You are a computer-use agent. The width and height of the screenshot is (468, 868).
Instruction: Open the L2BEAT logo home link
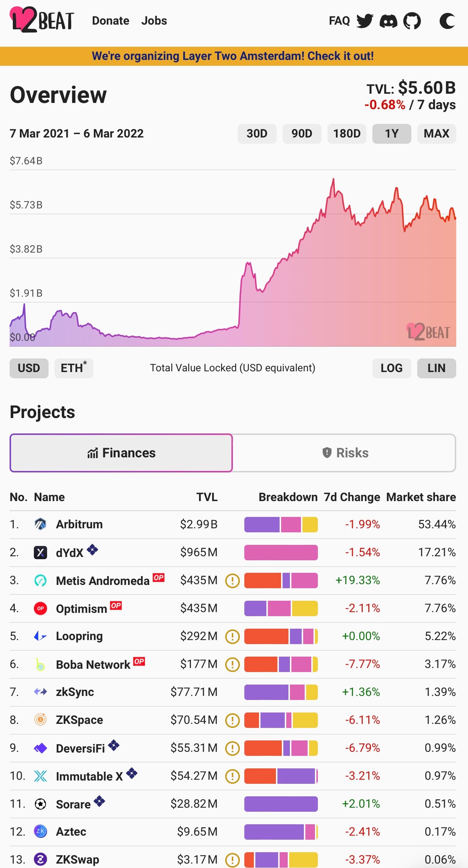click(x=42, y=20)
